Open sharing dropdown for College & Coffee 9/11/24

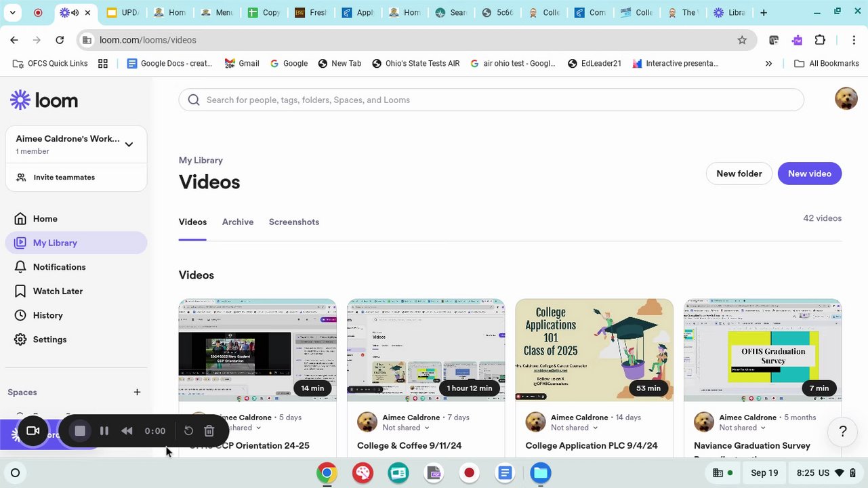(x=406, y=428)
